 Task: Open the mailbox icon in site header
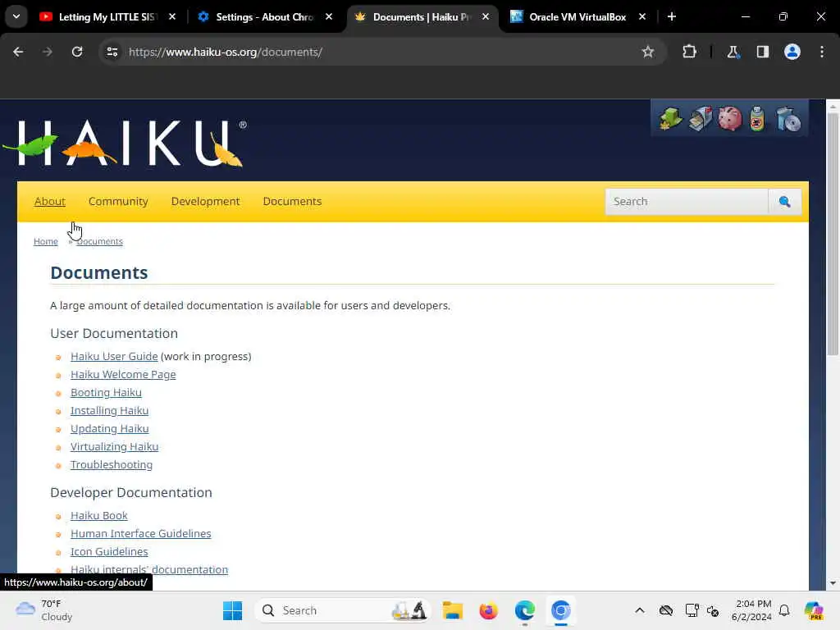[701, 118]
